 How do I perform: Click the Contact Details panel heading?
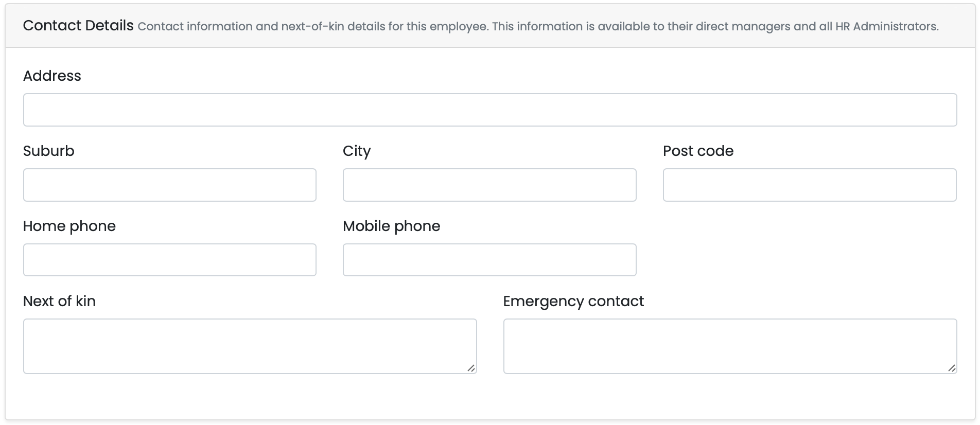[78, 25]
